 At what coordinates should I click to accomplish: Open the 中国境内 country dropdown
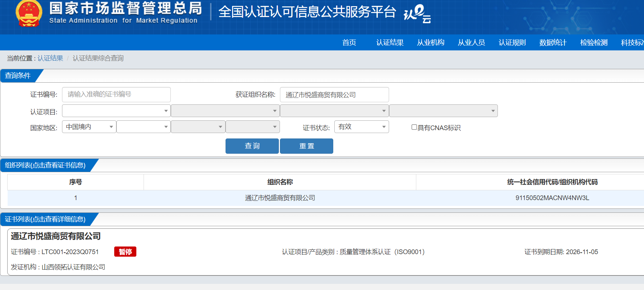click(89, 127)
